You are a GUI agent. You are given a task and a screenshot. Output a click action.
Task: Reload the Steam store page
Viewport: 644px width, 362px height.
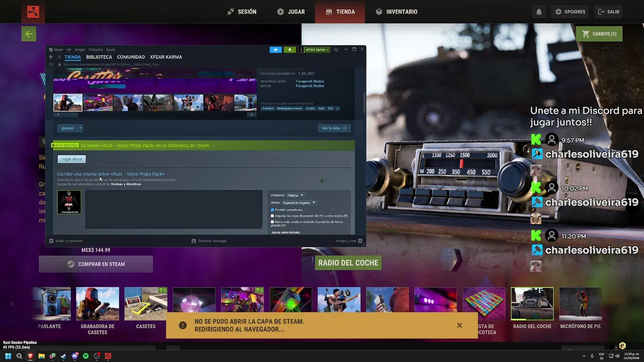[51, 64]
